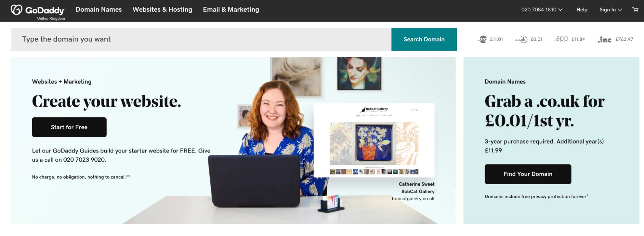Click the Search Domain button
The width and height of the screenshot is (644, 236).
pyautogui.click(x=424, y=39)
